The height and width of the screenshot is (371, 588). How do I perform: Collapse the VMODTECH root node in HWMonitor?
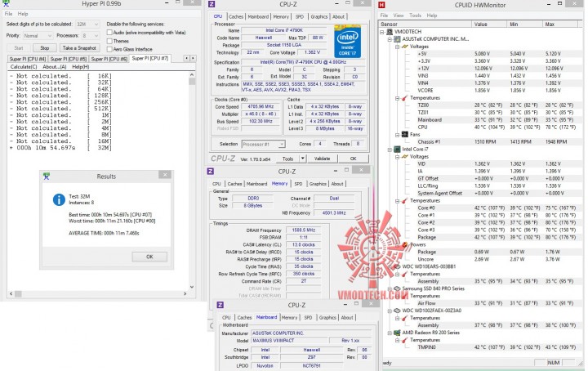tap(382, 32)
